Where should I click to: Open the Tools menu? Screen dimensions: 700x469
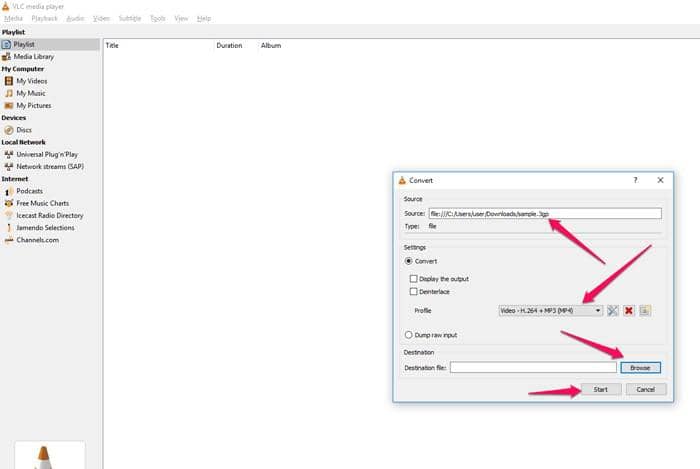(x=158, y=18)
